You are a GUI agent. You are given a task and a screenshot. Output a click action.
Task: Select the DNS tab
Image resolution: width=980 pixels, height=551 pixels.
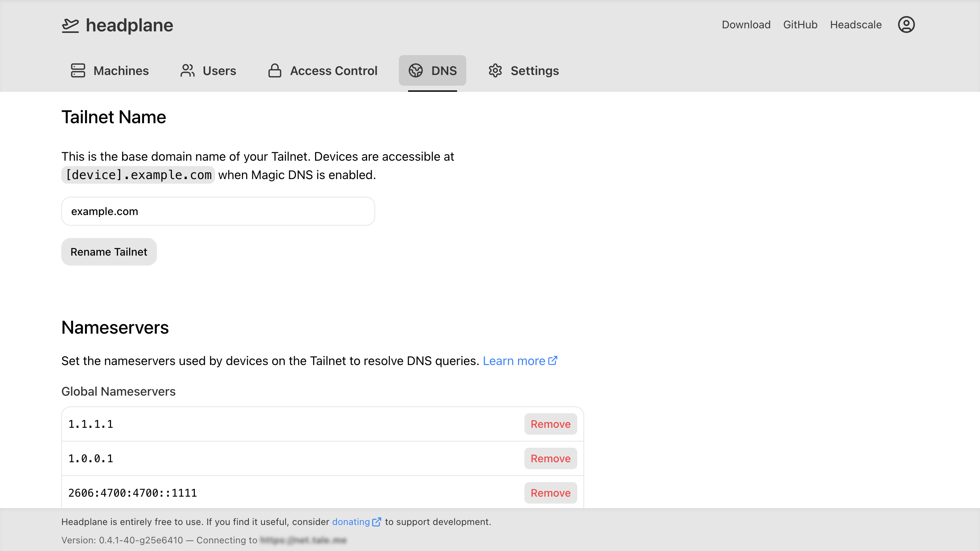coord(433,70)
